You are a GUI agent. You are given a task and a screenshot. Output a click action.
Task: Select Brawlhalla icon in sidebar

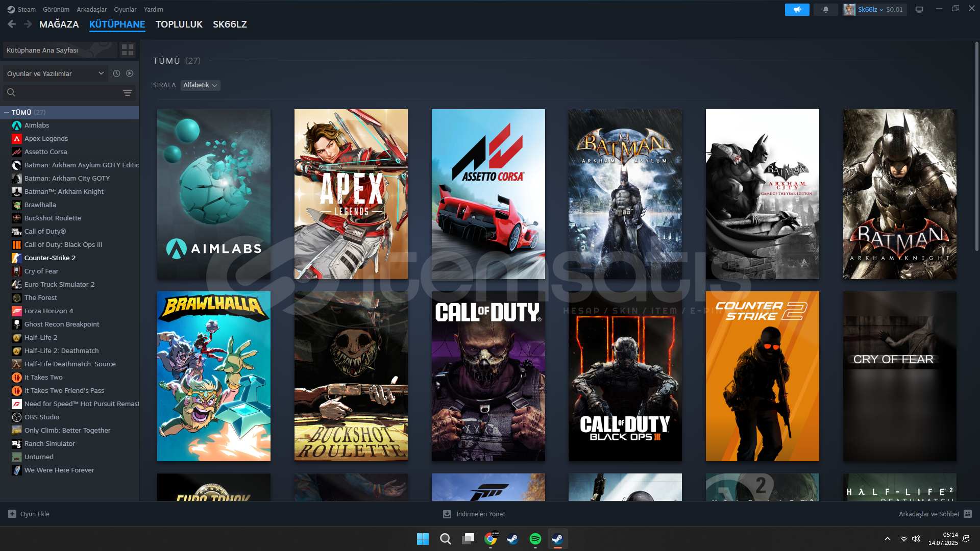click(17, 205)
